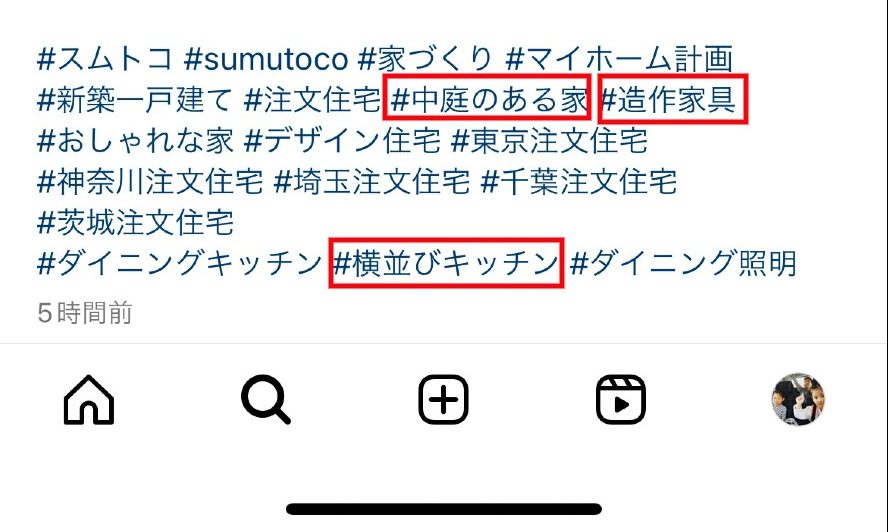Open the Reels video icon
Screen dimensions: 888x532
[x=621, y=399]
